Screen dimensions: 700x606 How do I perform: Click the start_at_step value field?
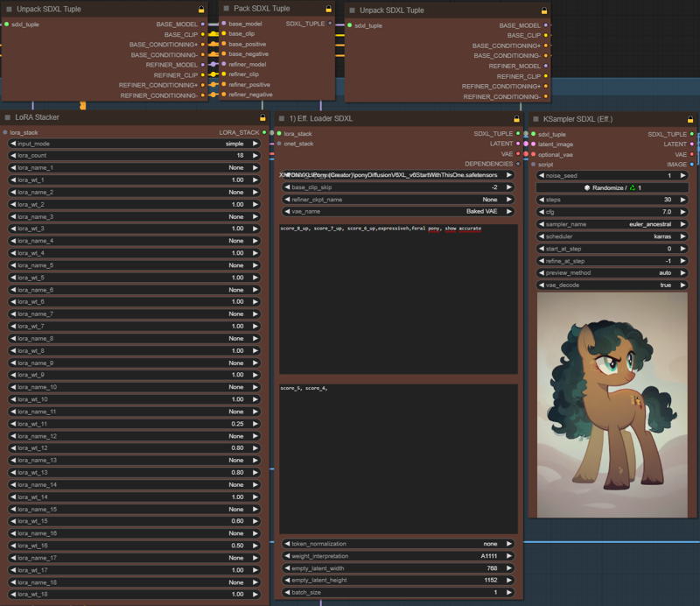pyautogui.click(x=612, y=249)
